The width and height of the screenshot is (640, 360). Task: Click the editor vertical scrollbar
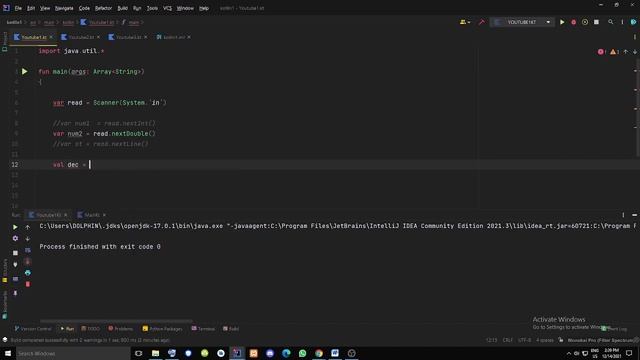click(638, 108)
